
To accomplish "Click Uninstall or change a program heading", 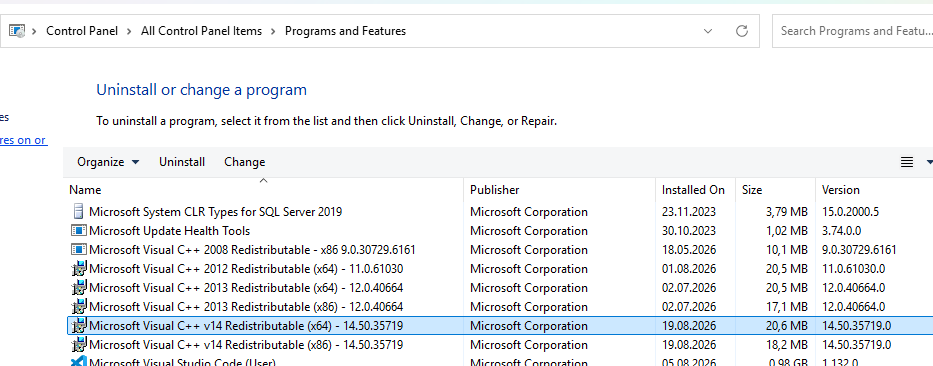I will [202, 90].
